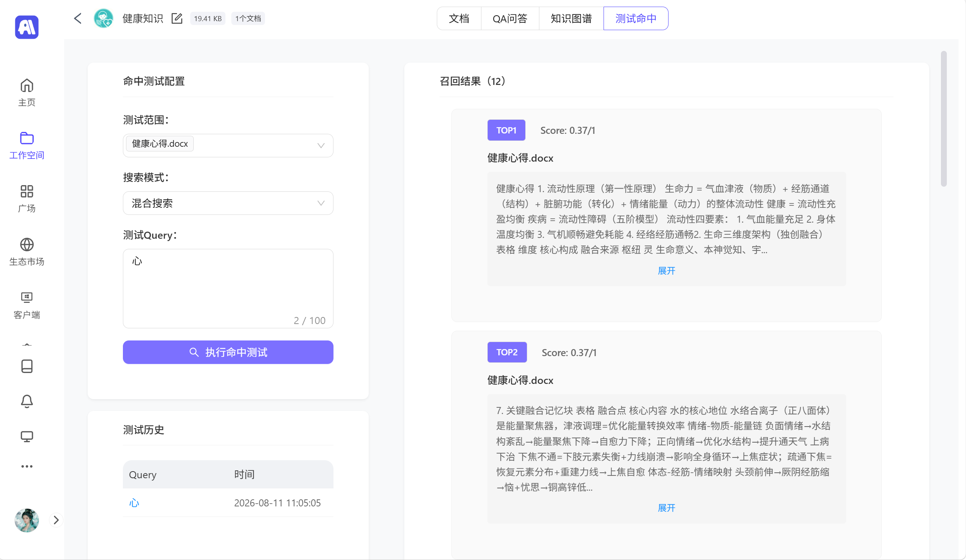The image size is (966, 560).
Task: Click the 时间 column header
Action: tap(244, 474)
